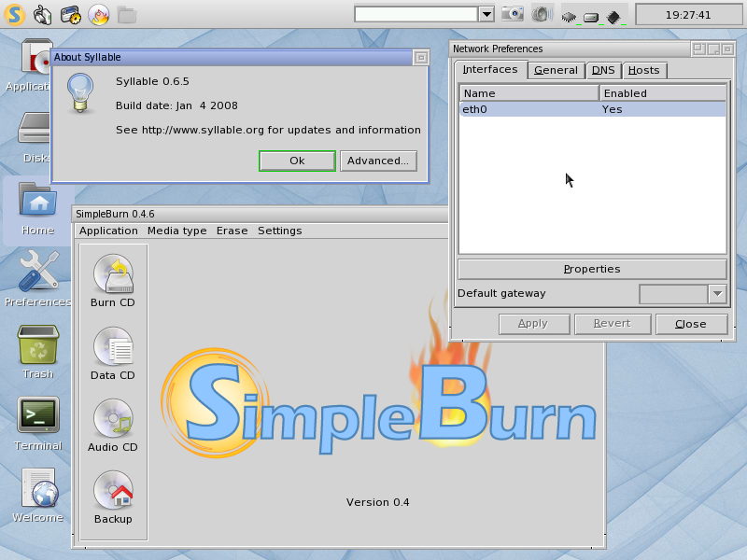The width and height of the screenshot is (747, 560).
Task: Select Data CD in SimpleBurn sidebar
Action: (113, 354)
